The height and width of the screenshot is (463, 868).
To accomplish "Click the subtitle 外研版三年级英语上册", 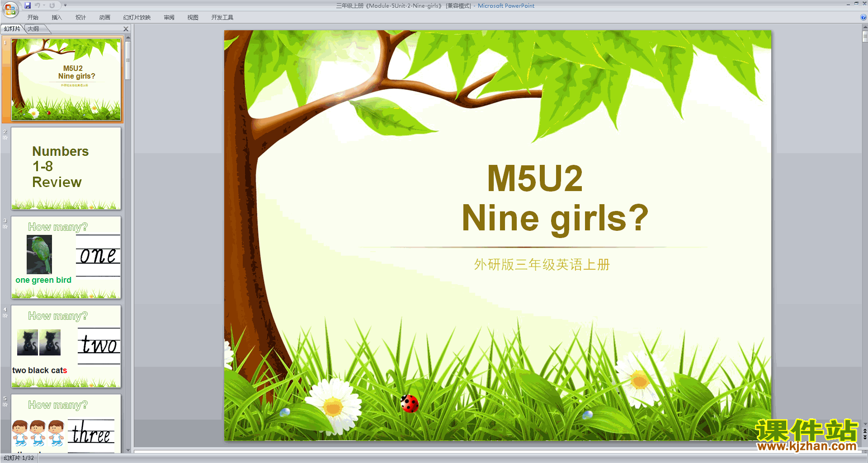I will pos(542,265).
